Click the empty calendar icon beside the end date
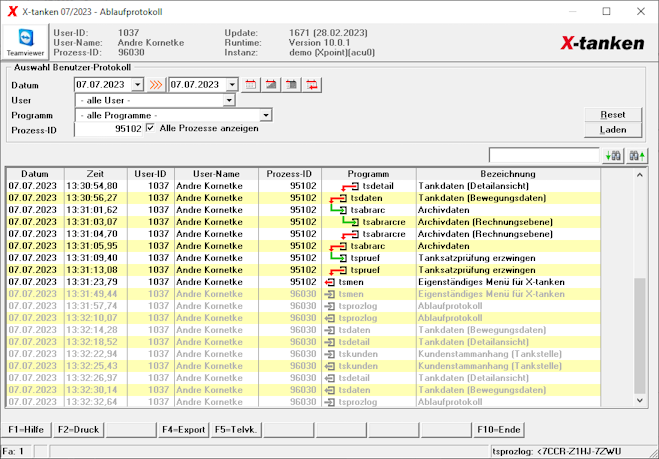This screenshot has width=659, height=459. tap(250, 85)
